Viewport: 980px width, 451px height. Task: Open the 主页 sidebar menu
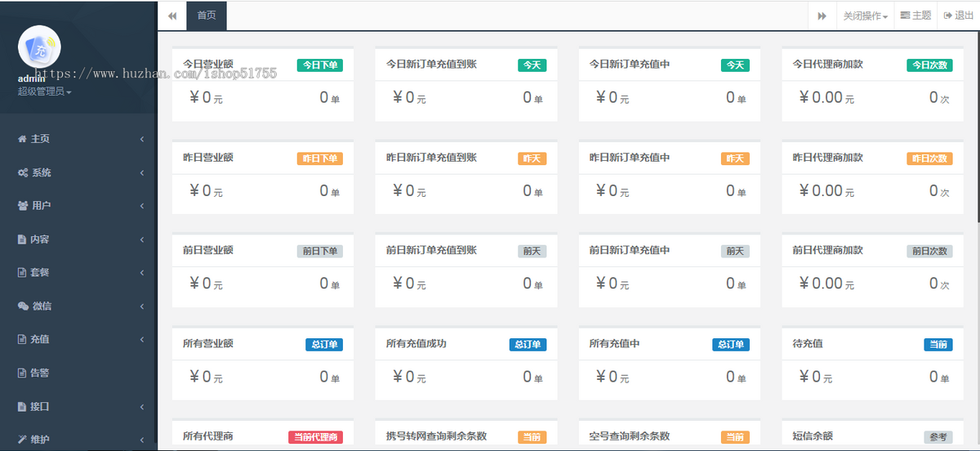[x=78, y=140]
